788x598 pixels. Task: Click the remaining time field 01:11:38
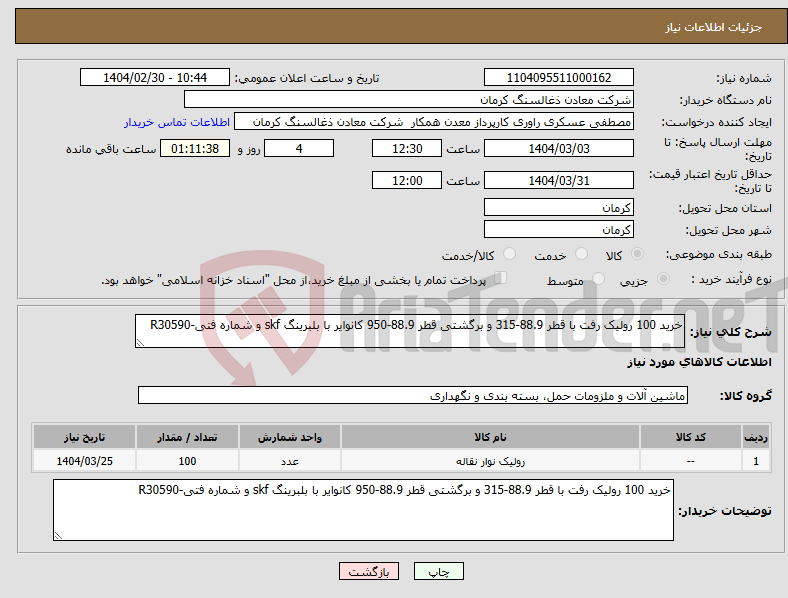pos(195,149)
